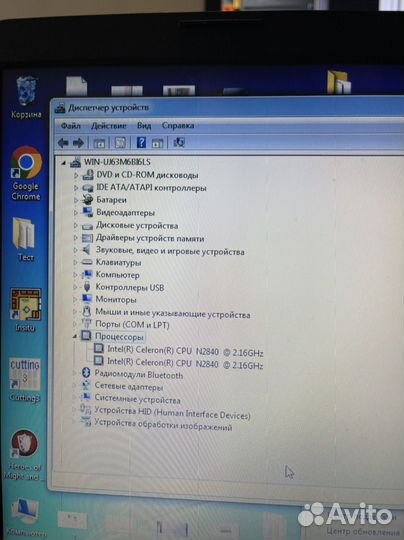
Task: Click the DVD drive icon in tree
Action: pos(88,175)
